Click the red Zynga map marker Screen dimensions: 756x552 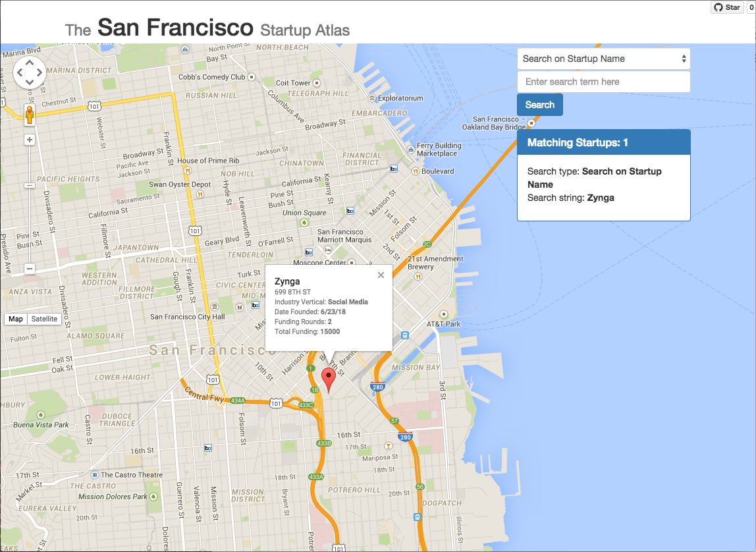pos(327,379)
